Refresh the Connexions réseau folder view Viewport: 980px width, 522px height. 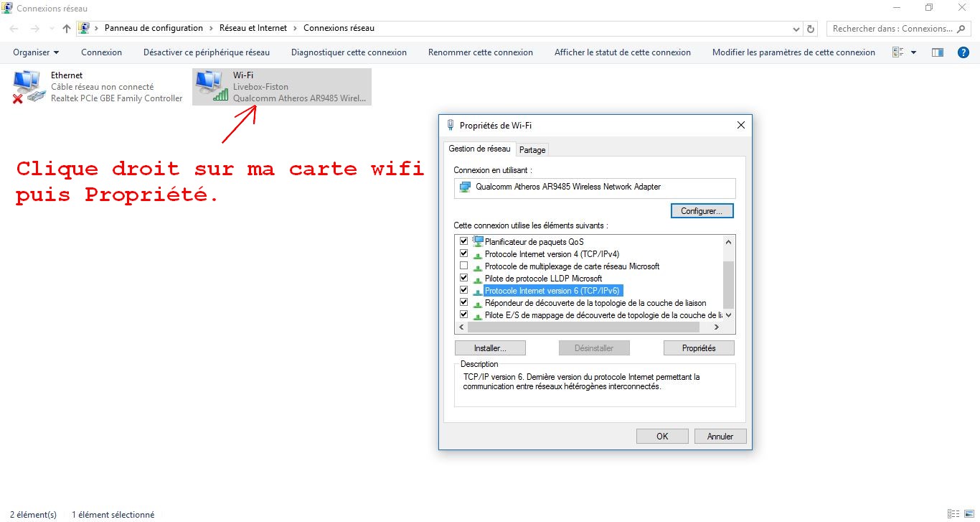pyautogui.click(x=811, y=29)
